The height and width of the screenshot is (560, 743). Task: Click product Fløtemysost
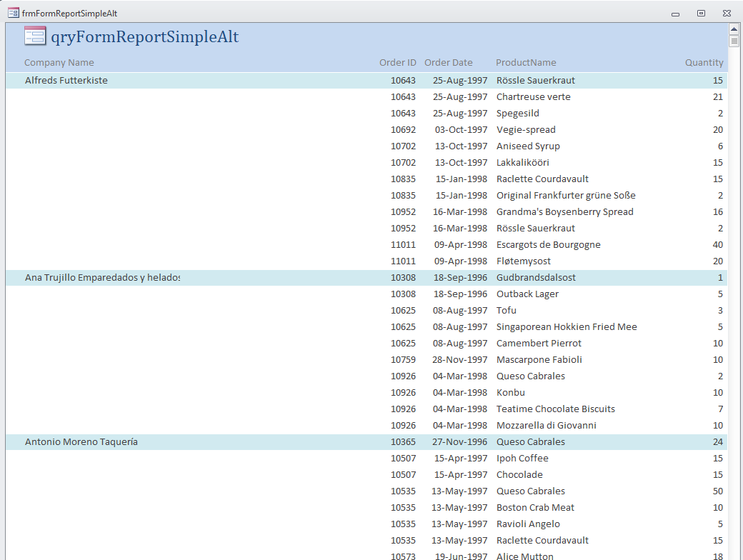524,261
